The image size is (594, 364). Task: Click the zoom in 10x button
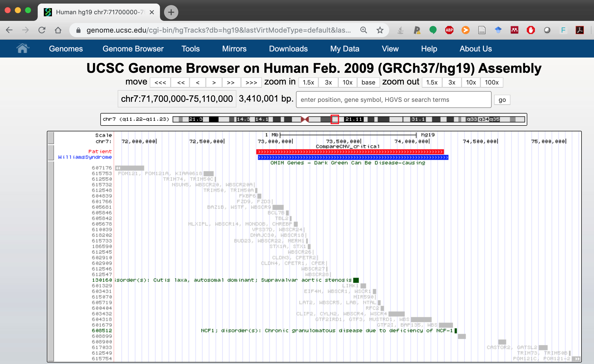point(347,82)
